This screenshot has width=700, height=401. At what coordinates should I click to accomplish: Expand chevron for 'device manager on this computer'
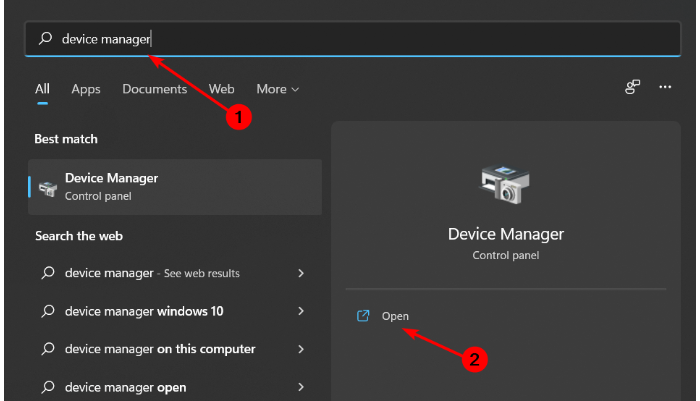click(301, 349)
